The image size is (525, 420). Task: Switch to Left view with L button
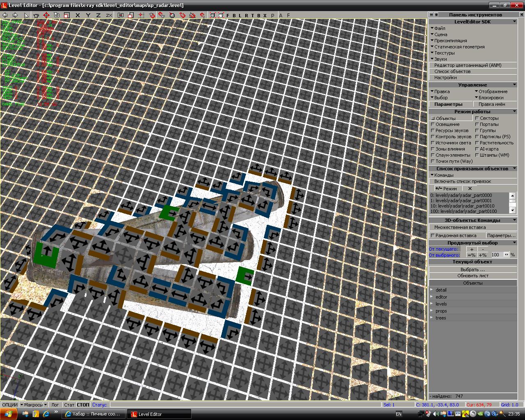point(240,15)
